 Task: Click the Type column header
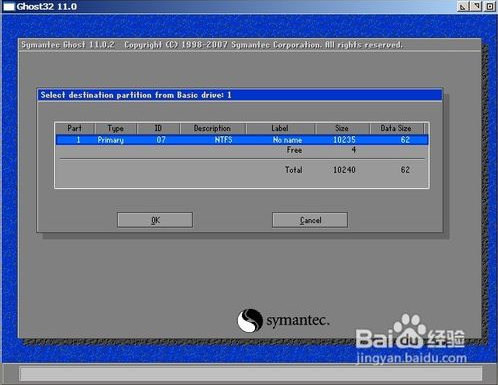(116, 128)
